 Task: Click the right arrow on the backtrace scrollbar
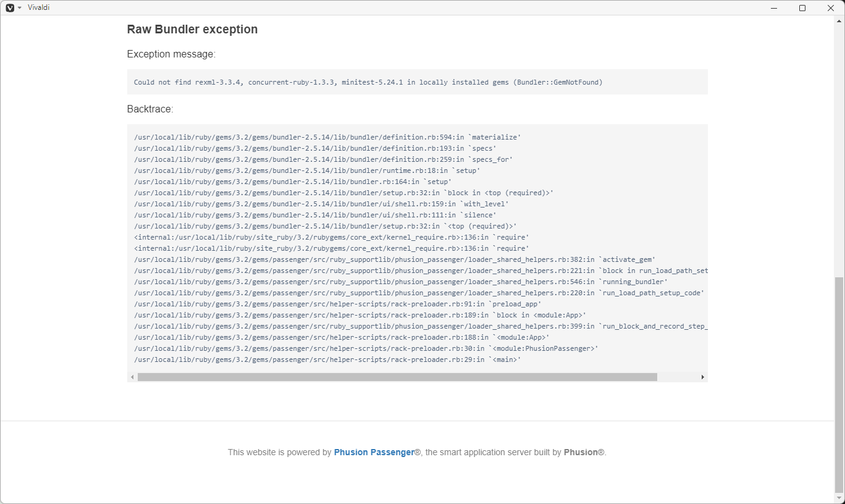pos(704,376)
